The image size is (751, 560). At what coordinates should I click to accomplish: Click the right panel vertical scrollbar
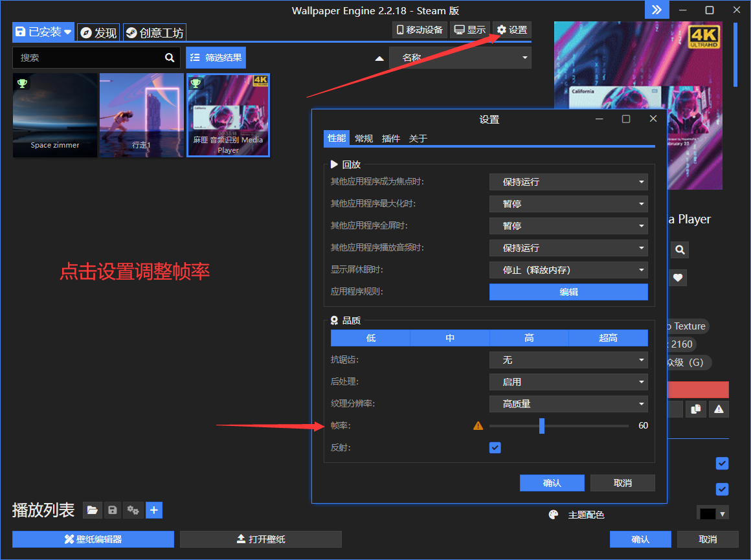[735, 54]
